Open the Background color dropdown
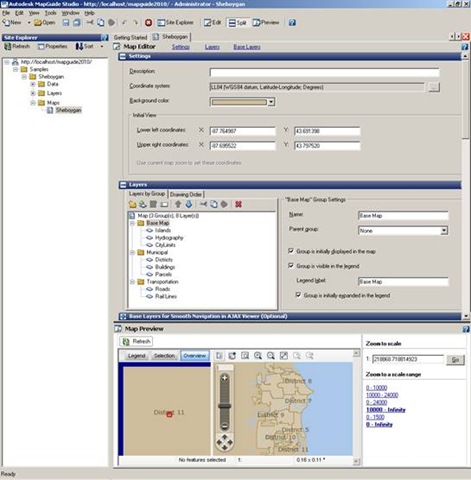 click(271, 102)
